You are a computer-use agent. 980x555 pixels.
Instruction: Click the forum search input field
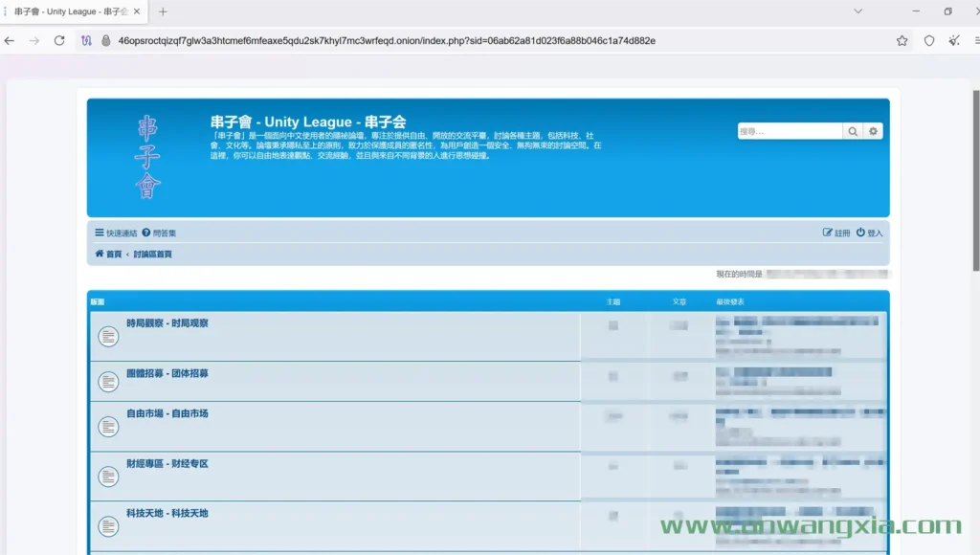(x=790, y=131)
